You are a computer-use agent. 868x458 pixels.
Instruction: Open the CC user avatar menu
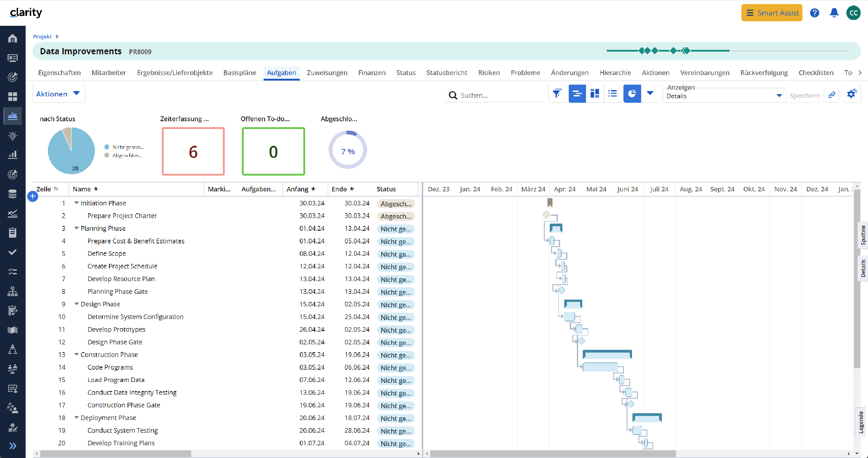click(x=854, y=13)
